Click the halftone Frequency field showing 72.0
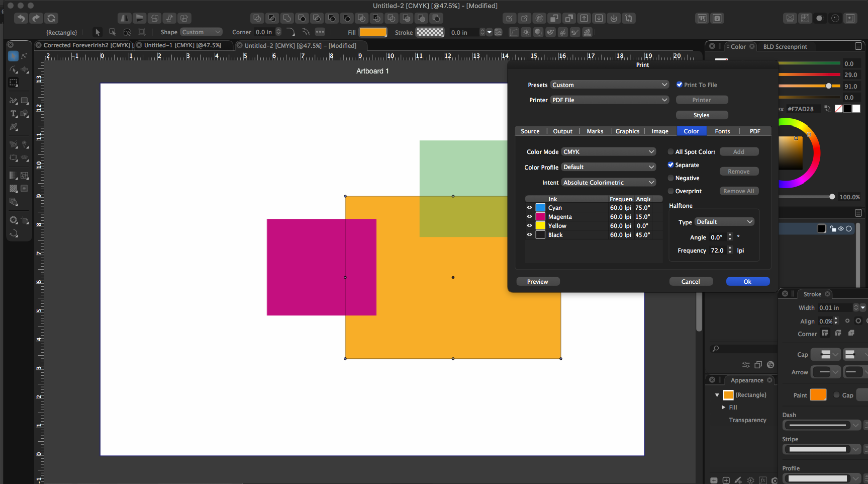The image size is (868, 484). click(717, 251)
